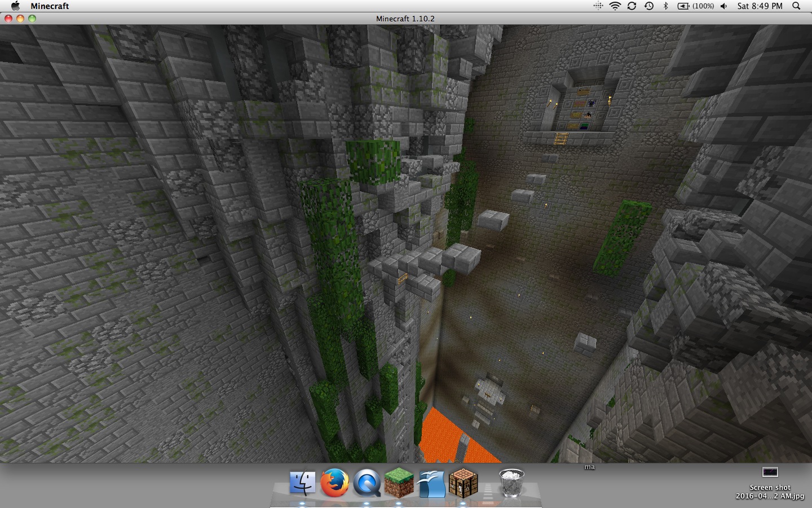Viewport: 812px width, 508px height.
Task: Open OpenOffice from the Dock
Action: point(431,484)
